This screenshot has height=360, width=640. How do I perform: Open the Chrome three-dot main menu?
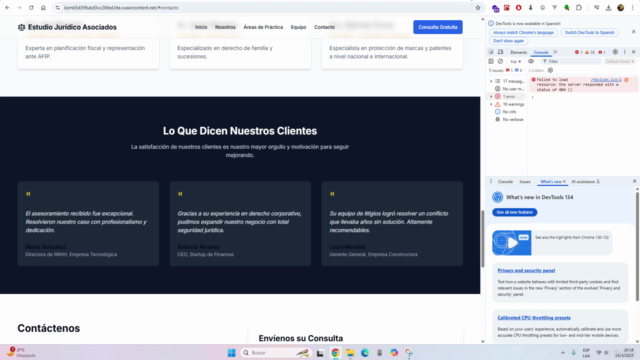(x=632, y=8)
